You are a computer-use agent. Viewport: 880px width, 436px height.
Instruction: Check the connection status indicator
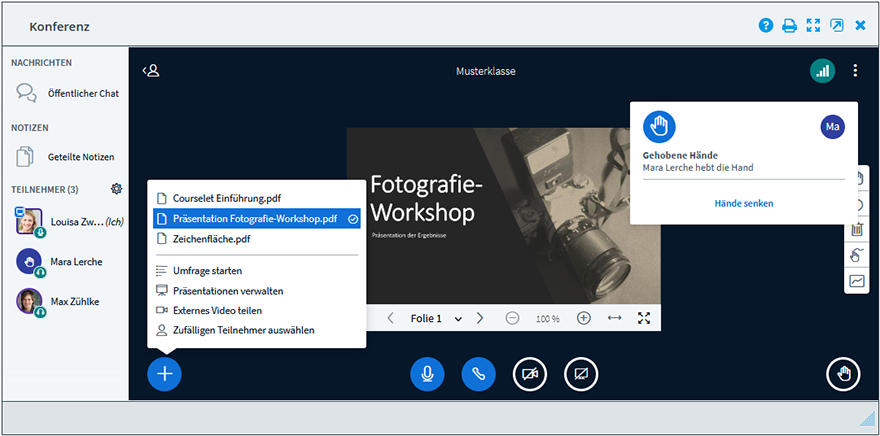coord(822,71)
